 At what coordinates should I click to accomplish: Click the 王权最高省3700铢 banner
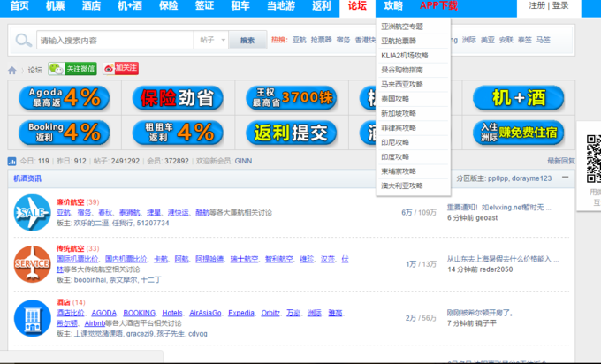pyautogui.click(x=292, y=98)
